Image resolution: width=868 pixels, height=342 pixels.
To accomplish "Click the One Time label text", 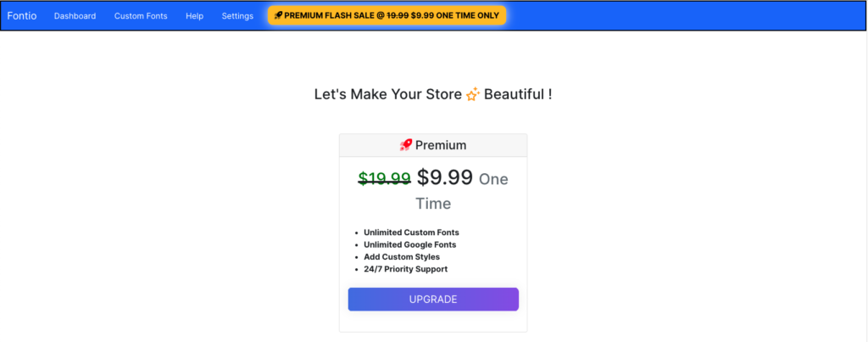I will tap(462, 191).
